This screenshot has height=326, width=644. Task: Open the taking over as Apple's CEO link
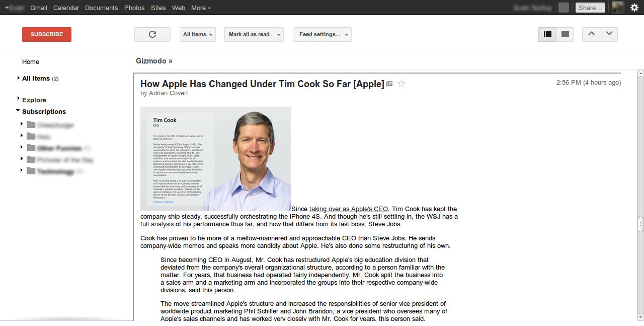[349, 209]
